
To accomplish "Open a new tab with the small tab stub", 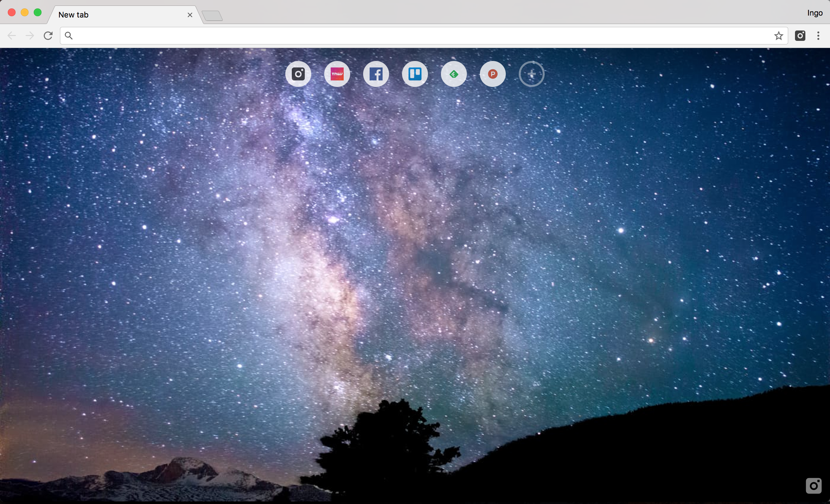I will pyautogui.click(x=212, y=16).
